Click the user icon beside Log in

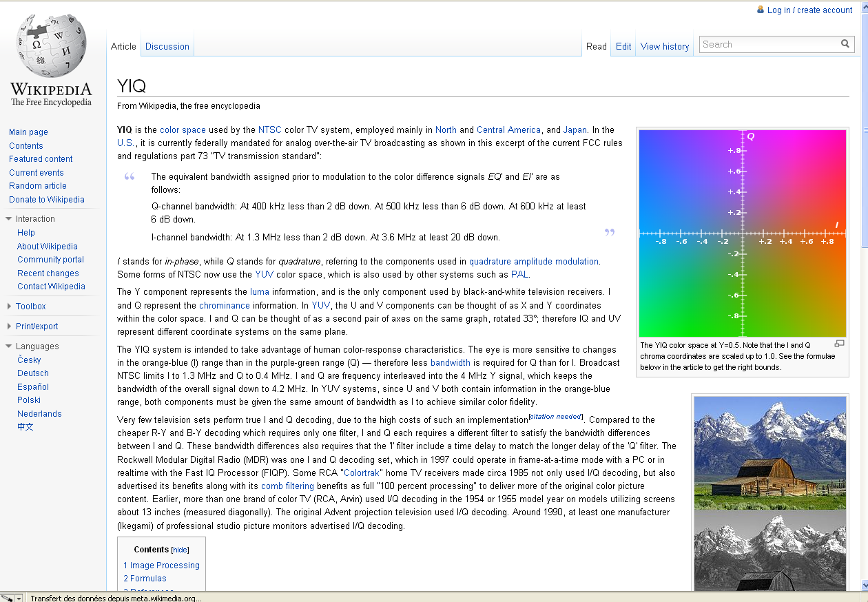[x=761, y=10]
